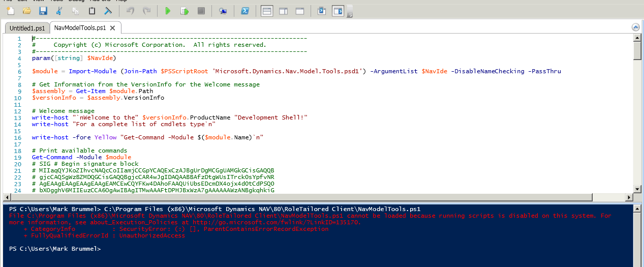Switch to the Untitled1.ps1 tab

pos(26,28)
